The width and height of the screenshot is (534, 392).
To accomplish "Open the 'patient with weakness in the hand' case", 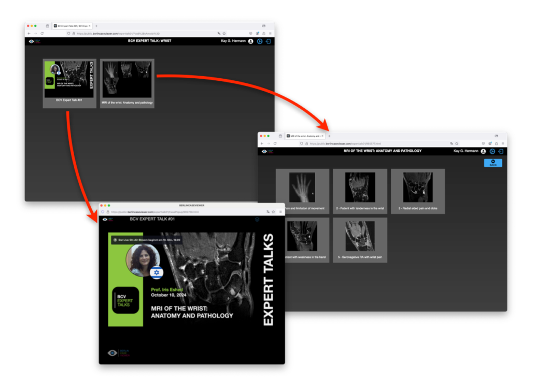I will point(302,240).
